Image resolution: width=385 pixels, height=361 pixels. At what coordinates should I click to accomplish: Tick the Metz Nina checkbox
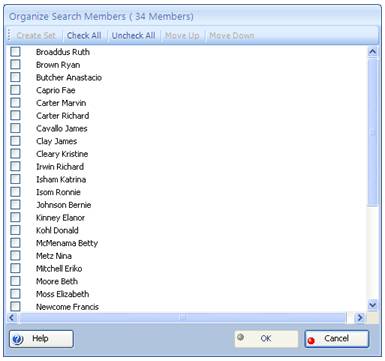[15, 256]
